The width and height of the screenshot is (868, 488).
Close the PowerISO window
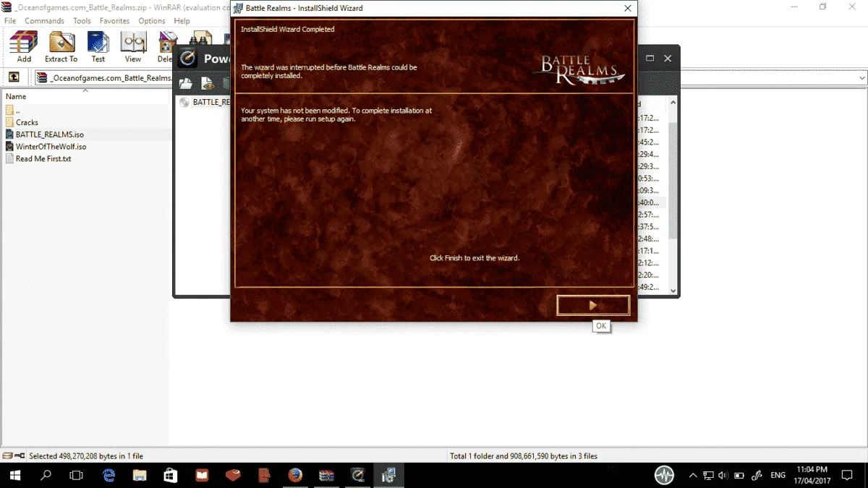668,58
